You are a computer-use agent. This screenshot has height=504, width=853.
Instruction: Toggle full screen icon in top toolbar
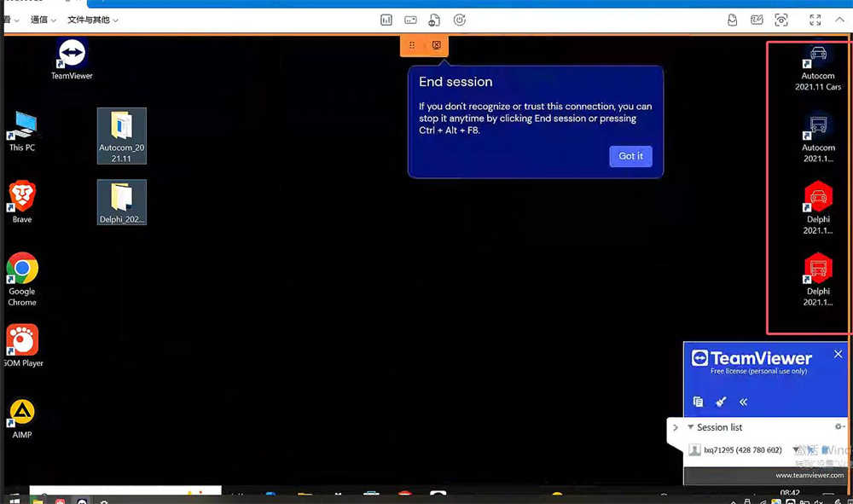coord(815,20)
